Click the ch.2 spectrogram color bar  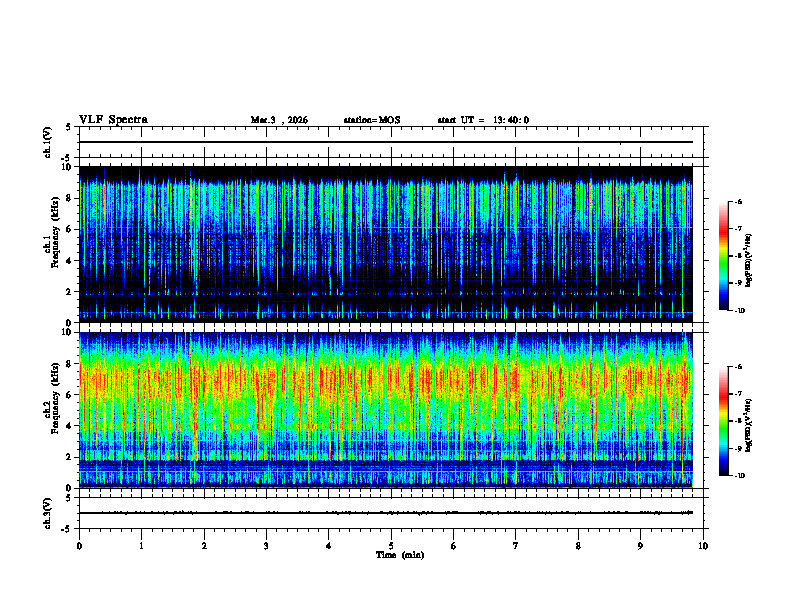[723, 421]
